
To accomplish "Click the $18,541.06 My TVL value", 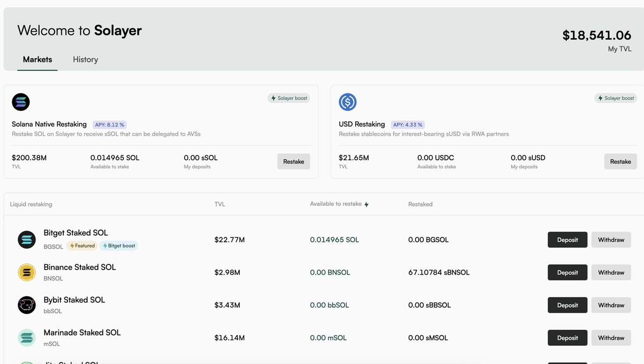I will click(x=597, y=35).
